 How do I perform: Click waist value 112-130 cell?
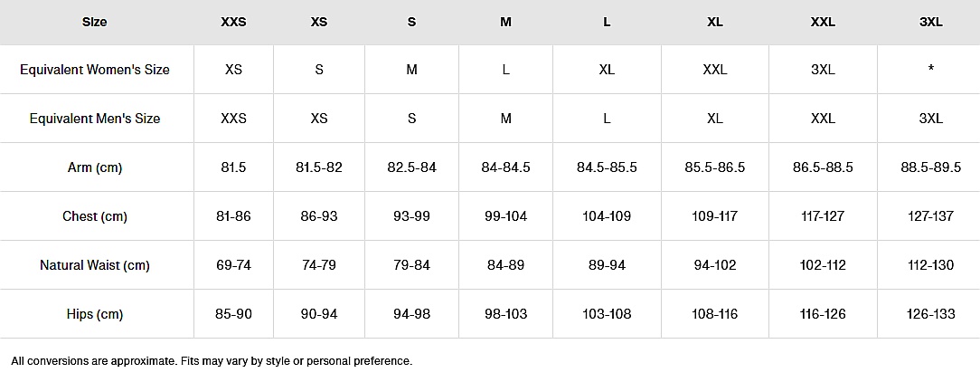[x=931, y=265]
